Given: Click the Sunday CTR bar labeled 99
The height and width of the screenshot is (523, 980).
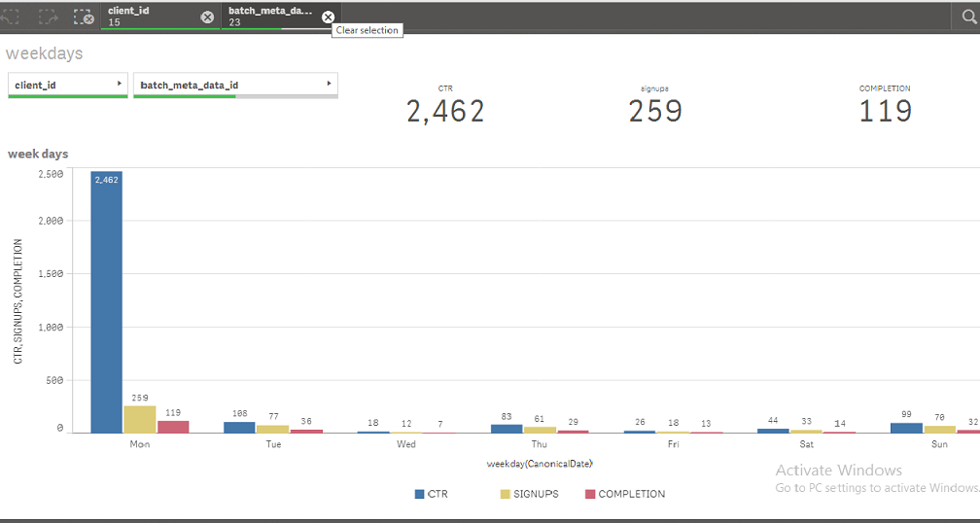Looking at the screenshot, I should [906, 428].
